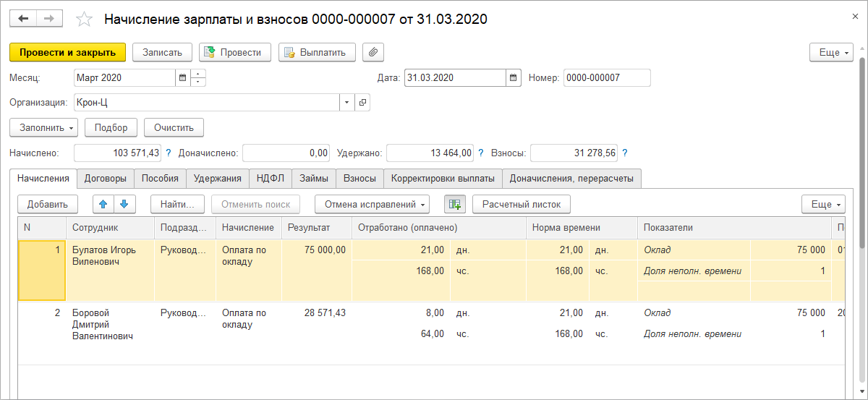
Task: Move row up with blue arrow
Action: pos(104,204)
